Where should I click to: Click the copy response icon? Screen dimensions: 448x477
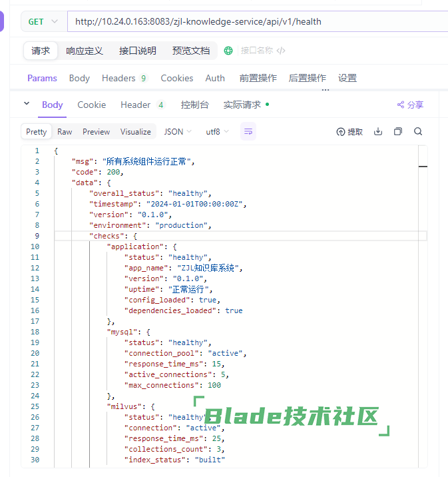point(398,131)
